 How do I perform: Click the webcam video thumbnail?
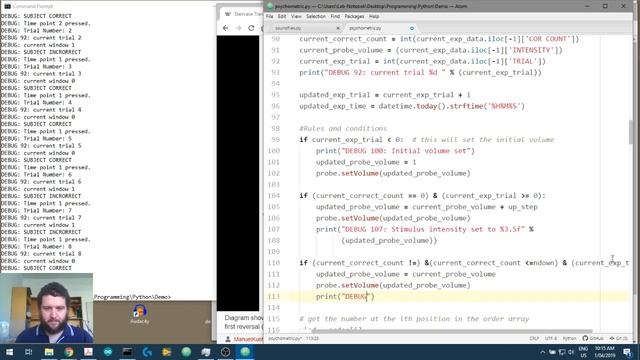coord(46,308)
